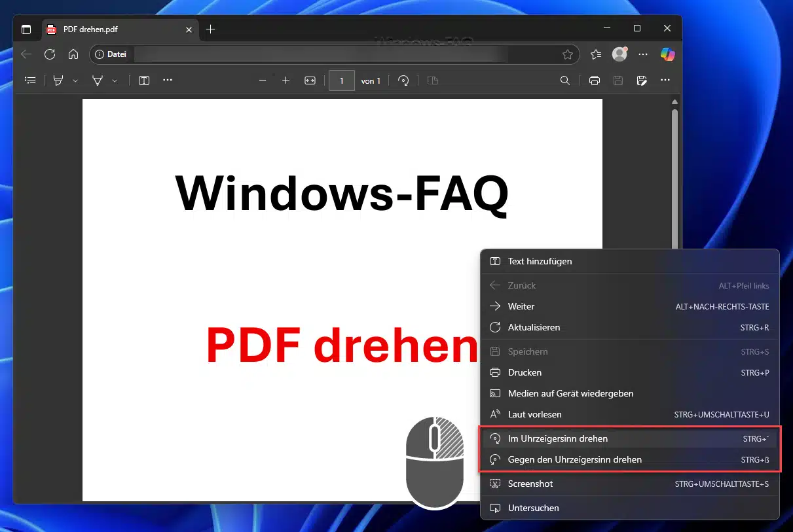Open the PDF table of contents icon

30,80
